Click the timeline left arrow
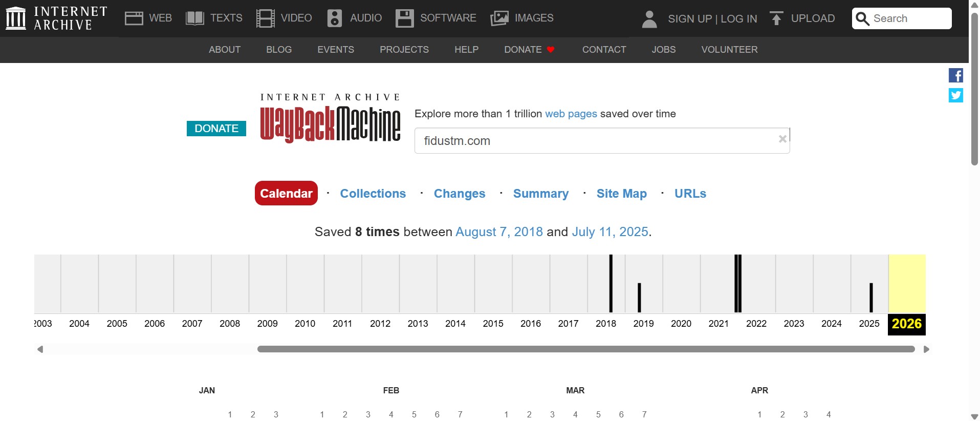Screen dimensions: 980x421 (x=40, y=349)
